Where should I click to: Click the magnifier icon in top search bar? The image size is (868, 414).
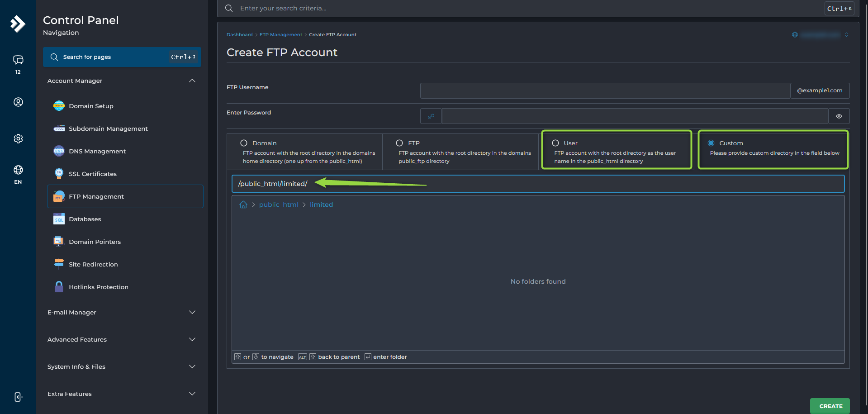[x=229, y=8]
